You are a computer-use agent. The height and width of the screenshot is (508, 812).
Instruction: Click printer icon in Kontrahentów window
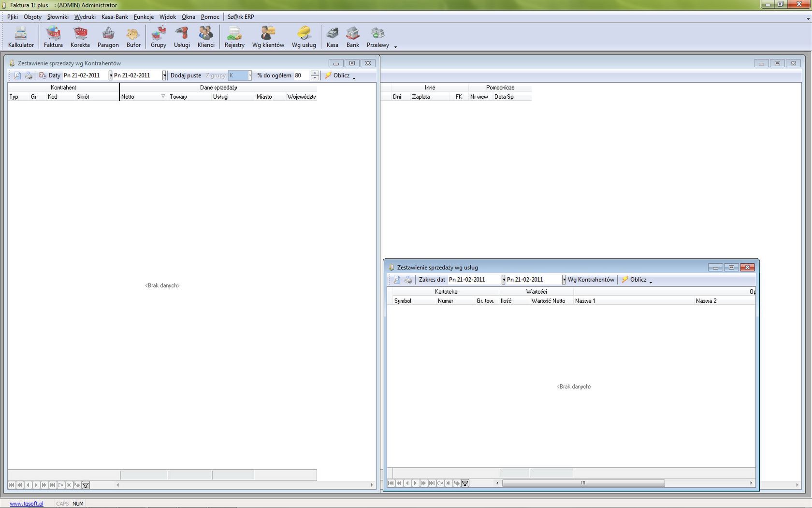click(x=29, y=75)
